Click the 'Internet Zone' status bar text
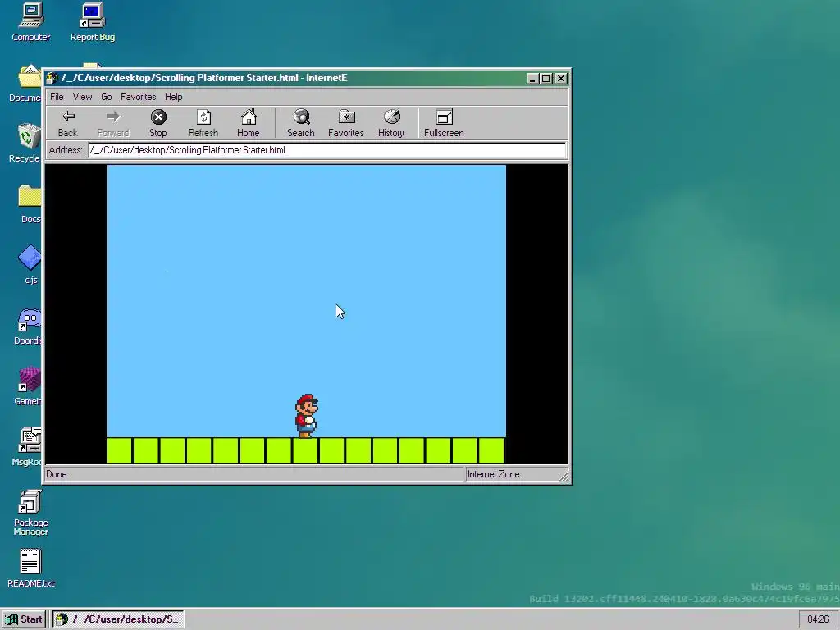The height and width of the screenshot is (630, 840). tap(493, 474)
